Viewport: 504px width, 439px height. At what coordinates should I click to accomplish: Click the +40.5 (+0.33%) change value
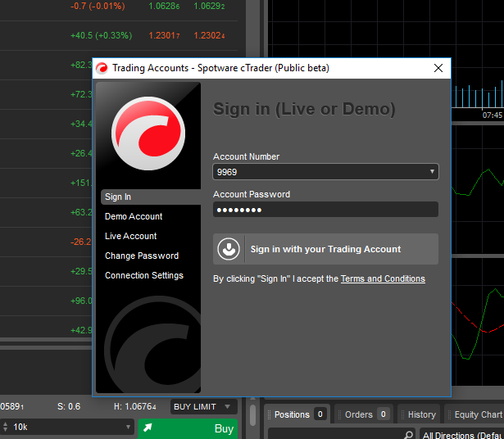(102, 35)
